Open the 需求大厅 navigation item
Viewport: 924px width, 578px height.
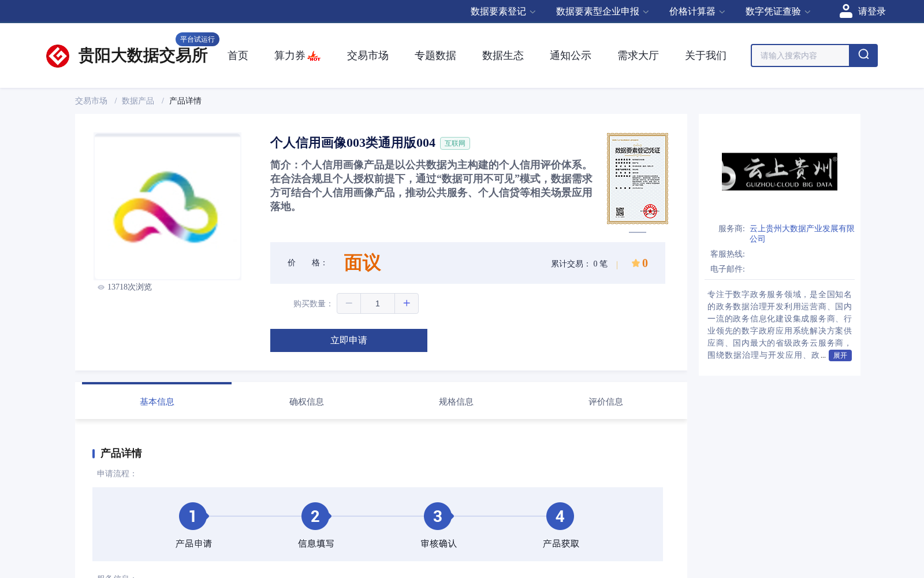(x=638, y=55)
